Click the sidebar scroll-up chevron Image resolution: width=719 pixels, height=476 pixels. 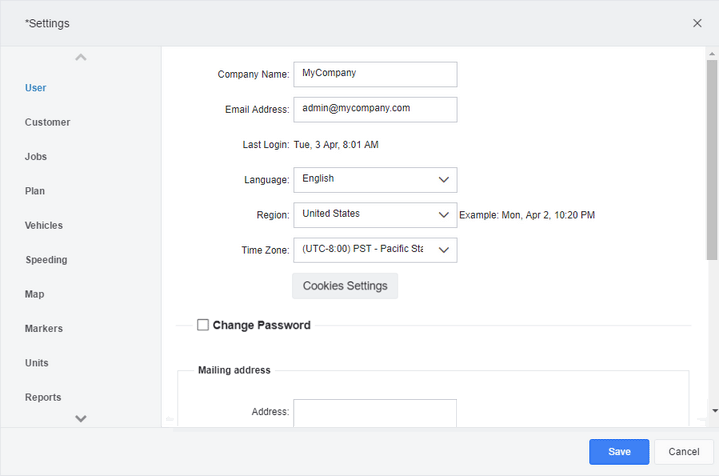81,57
